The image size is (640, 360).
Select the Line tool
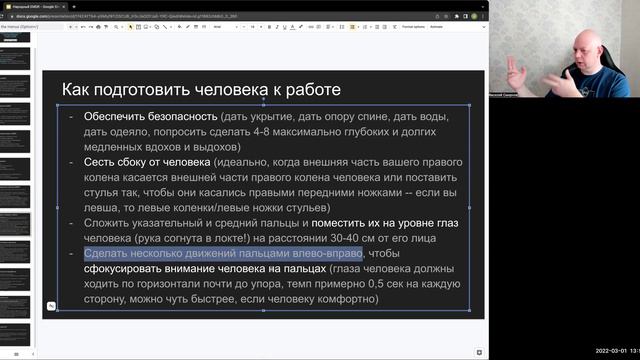[165, 27]
